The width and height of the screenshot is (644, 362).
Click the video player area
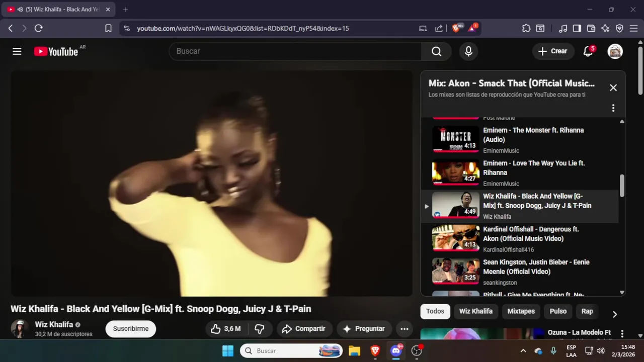(212, 184)
